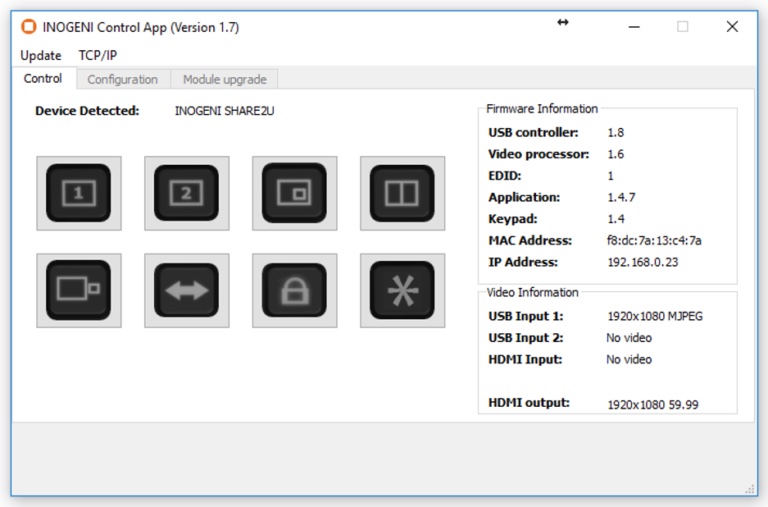Image resolution: width=768 pixels, height=507 pixels.
Task: Click the maximize window button
Action: 683,26
